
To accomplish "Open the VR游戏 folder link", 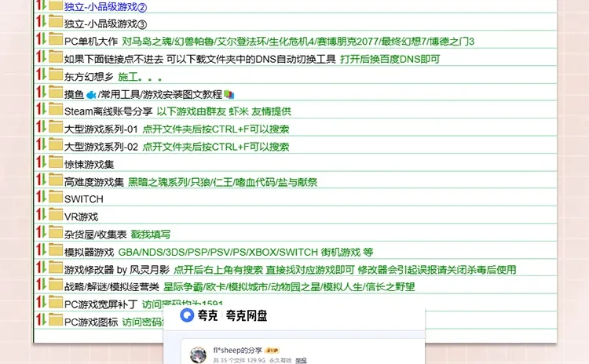I will (81, 217).
